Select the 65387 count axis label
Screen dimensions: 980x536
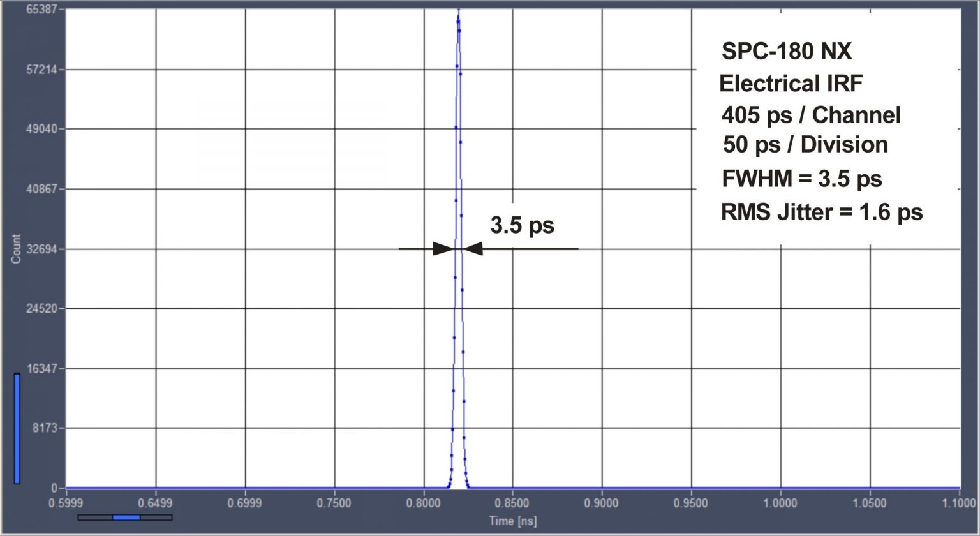(42, 10)
